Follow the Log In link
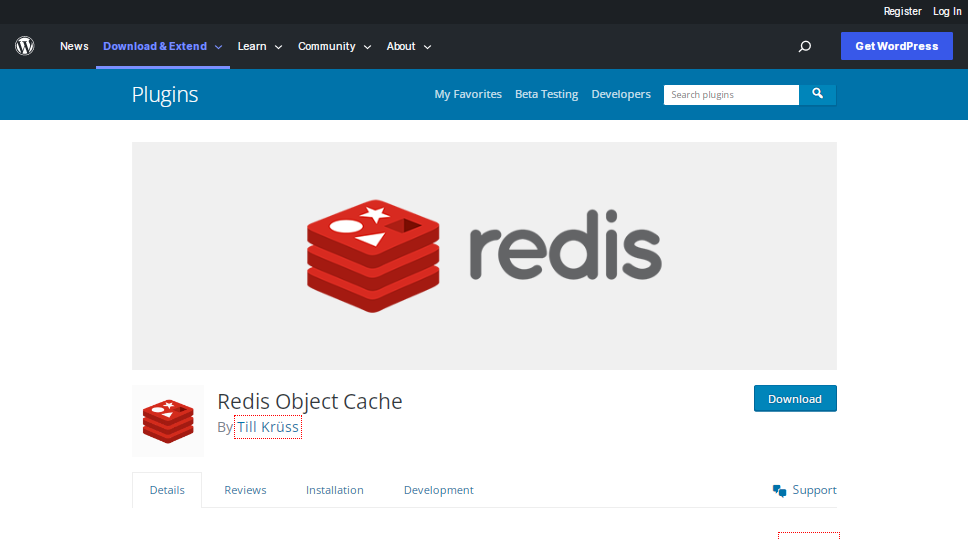 coord(947,11)
